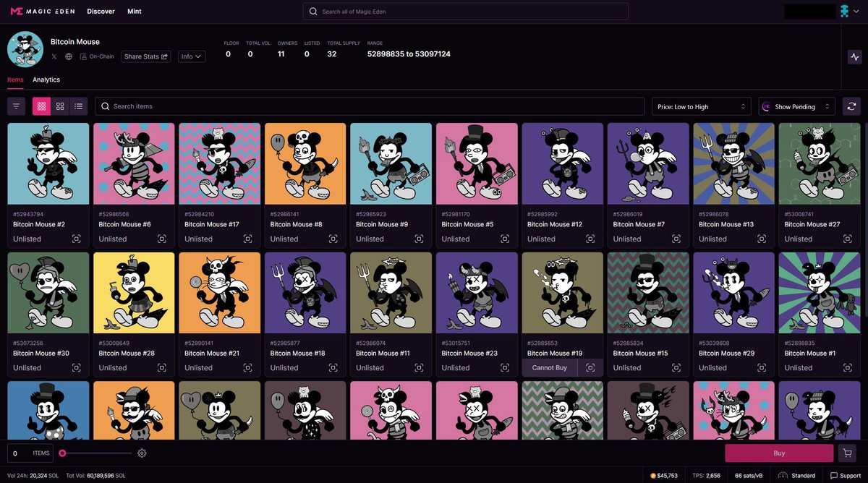The height and width of the screenshot is (483, 868).
Task: Click the $45,753 Bitcoin price
Action: tap(664, 476)
